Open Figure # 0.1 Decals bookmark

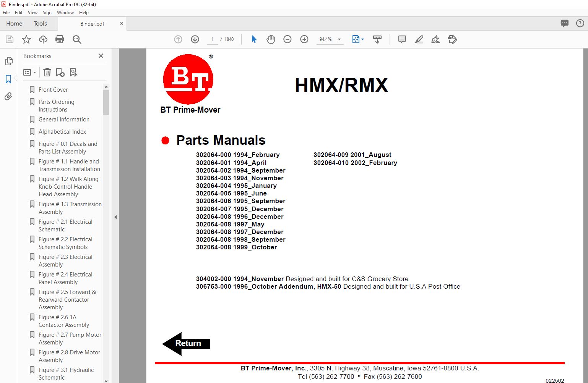[x=68, y=148]
